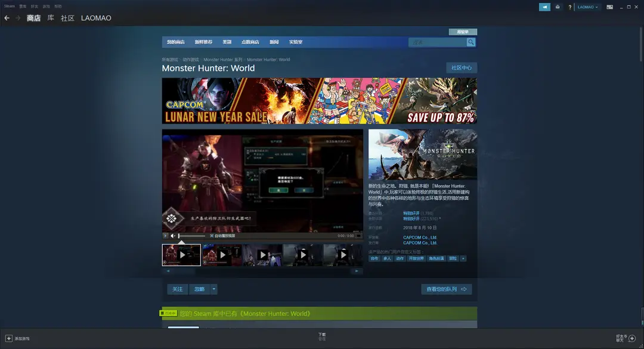Click the store search input field
Viewport: 644px width, 349px height.
pyautogui.click(x=438, y=42)
